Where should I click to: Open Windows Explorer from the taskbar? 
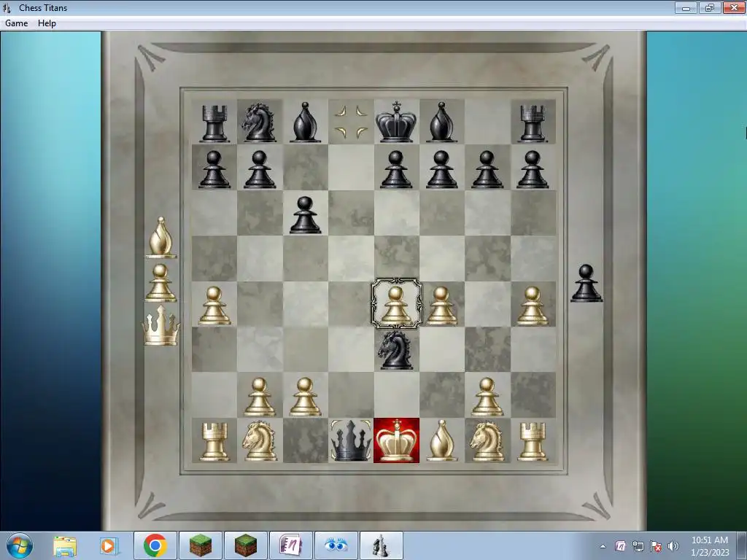pos(65,545)
